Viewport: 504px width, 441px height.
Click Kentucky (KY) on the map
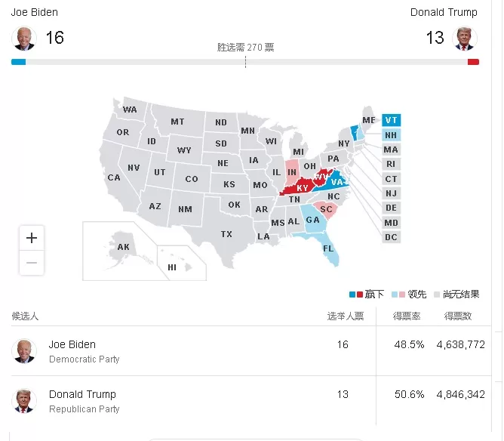click(x=300, y=187)
